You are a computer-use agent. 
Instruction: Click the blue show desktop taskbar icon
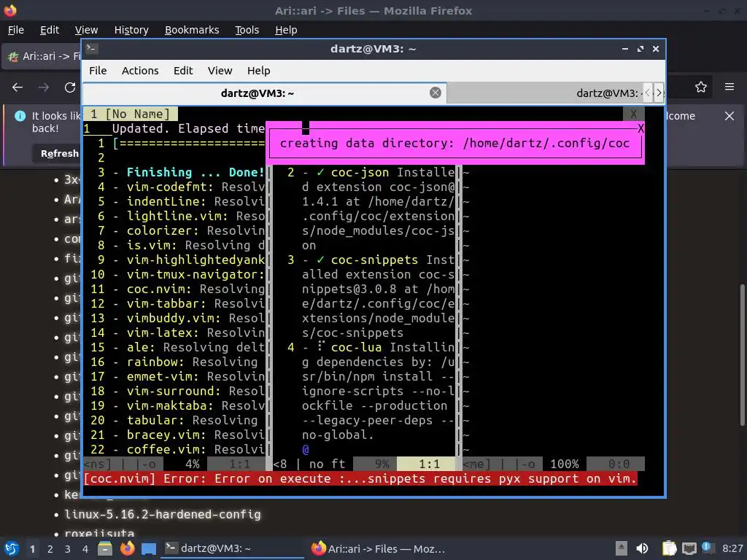(x=149, y=548)
